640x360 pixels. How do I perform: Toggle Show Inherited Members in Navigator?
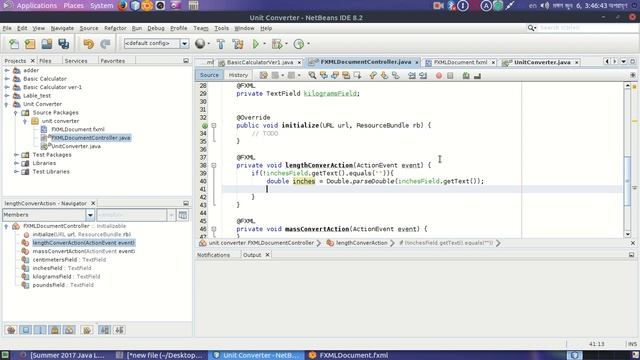(11, 330)
